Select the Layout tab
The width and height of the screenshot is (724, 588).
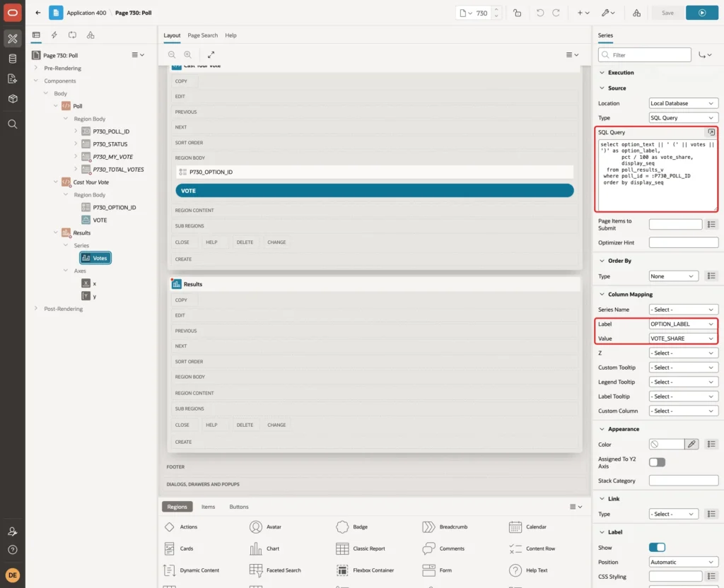[x=172, y=35]
